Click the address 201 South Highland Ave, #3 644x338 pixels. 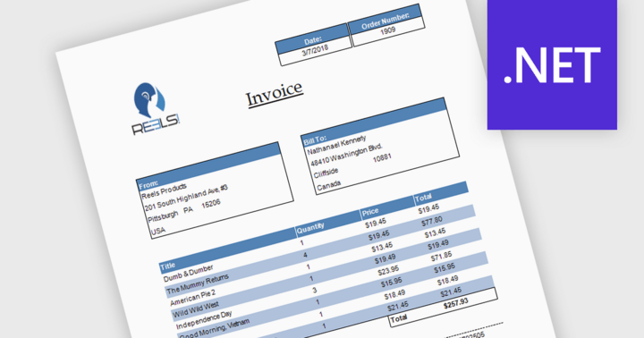(186, 198)
